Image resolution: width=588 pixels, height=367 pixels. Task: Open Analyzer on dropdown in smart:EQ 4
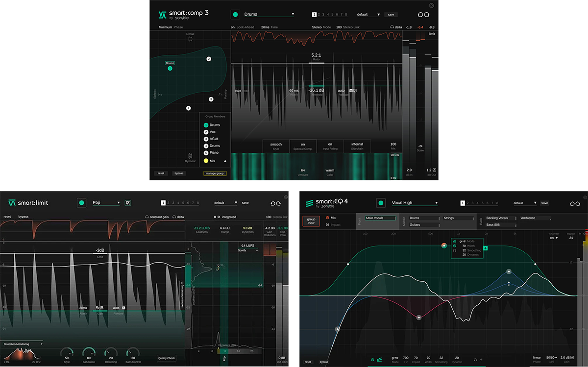pos(554,238)
